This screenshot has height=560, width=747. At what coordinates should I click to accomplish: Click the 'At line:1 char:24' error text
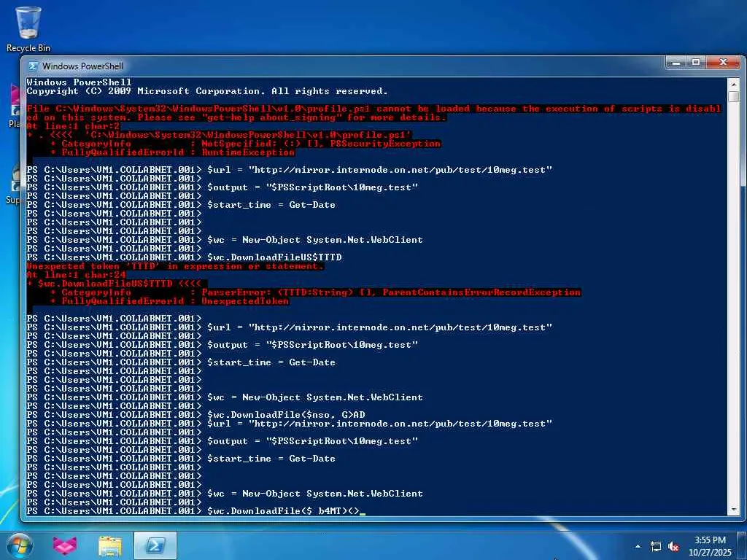pos(76,275)
